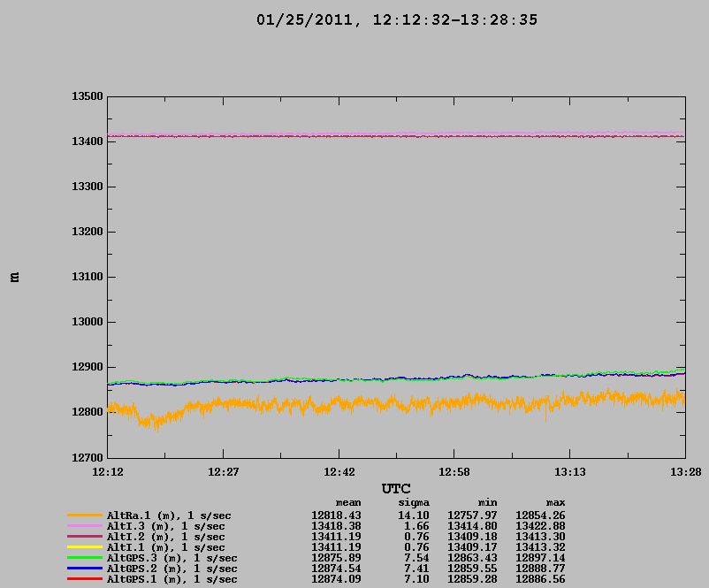Click the x-axis time label 12:27
This screenshot has width=709, height=588.
[x=223, y=472]
